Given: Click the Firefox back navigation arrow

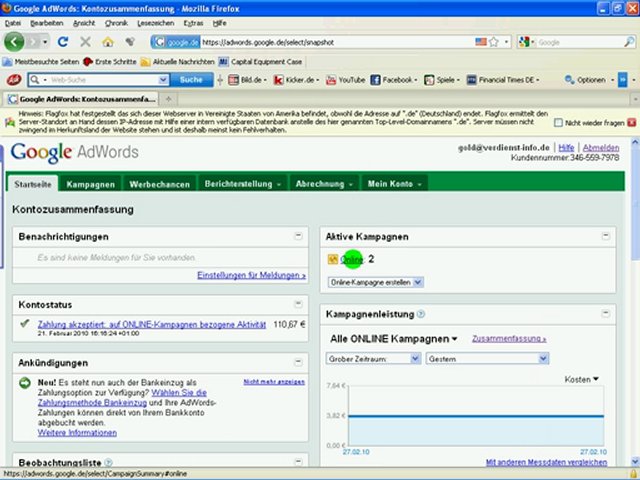Looking at the screenshot, I should 15,42.
